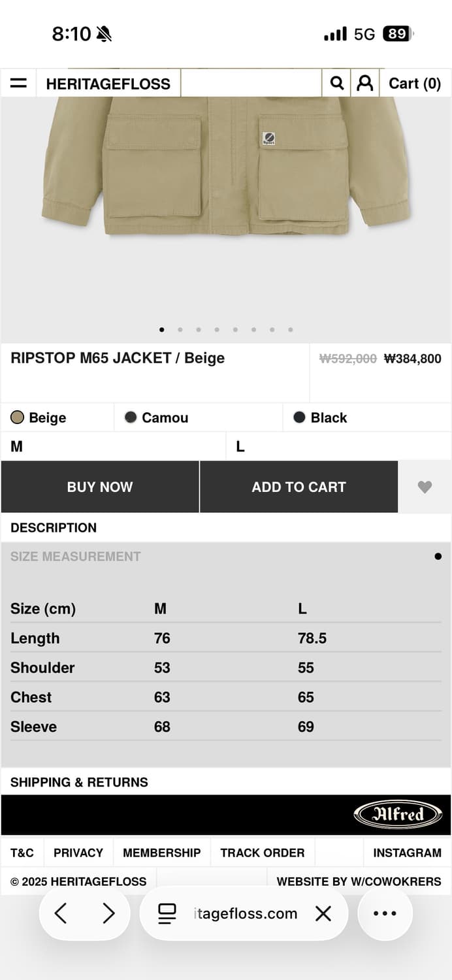Open browser more options menu
Screen dimensions: 452x980
tap(385, 913)
